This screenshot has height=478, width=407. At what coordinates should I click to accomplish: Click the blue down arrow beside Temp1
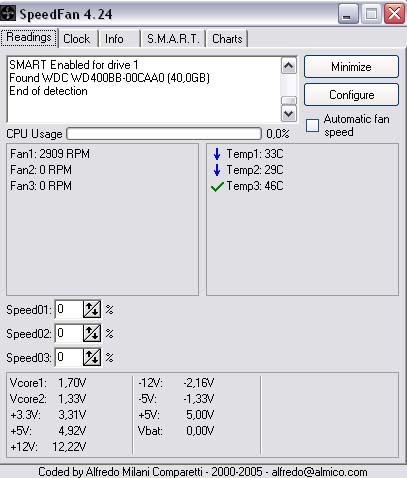tap(217, 154)
